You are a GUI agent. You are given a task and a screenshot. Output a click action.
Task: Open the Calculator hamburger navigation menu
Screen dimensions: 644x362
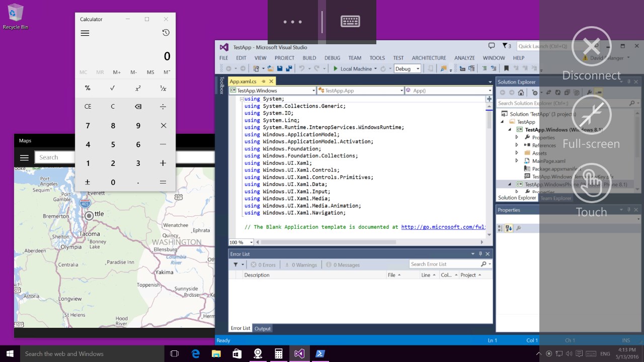pos(85,33)
